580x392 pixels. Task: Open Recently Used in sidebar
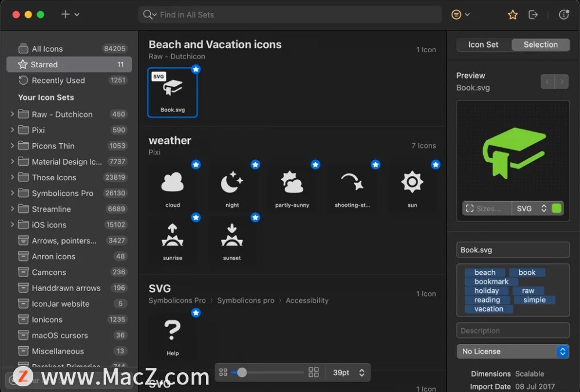point(69,80)
